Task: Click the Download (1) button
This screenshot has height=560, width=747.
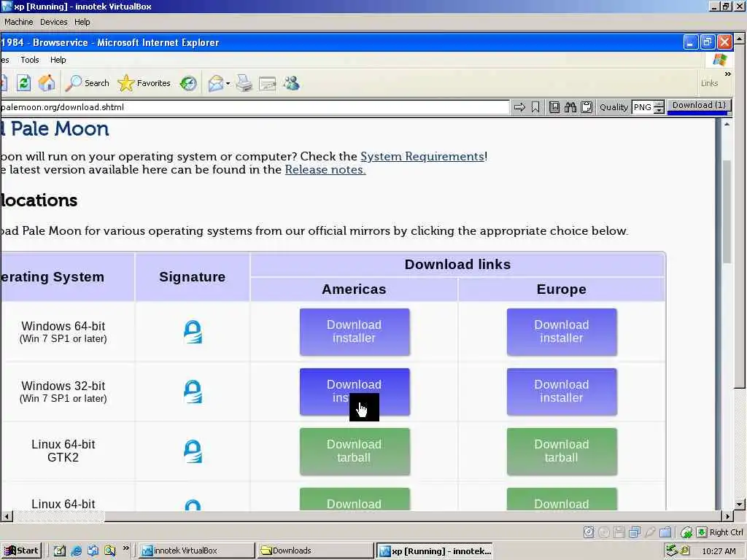Action: click(699, 105)
